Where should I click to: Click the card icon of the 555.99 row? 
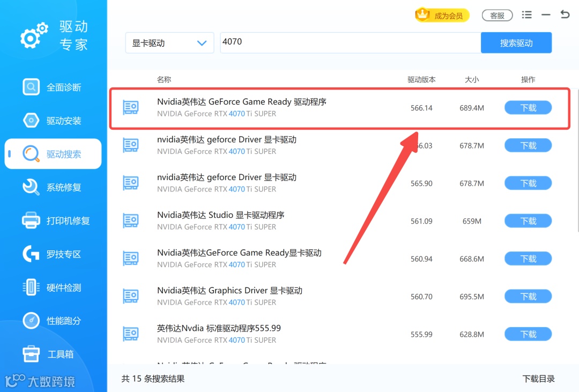point(131,334)
